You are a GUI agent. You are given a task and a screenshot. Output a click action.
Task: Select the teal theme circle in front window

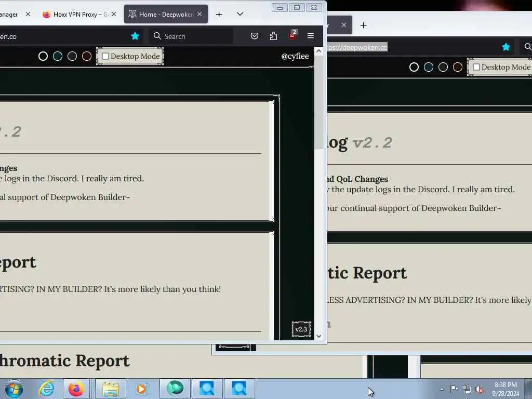pos(58,56)
